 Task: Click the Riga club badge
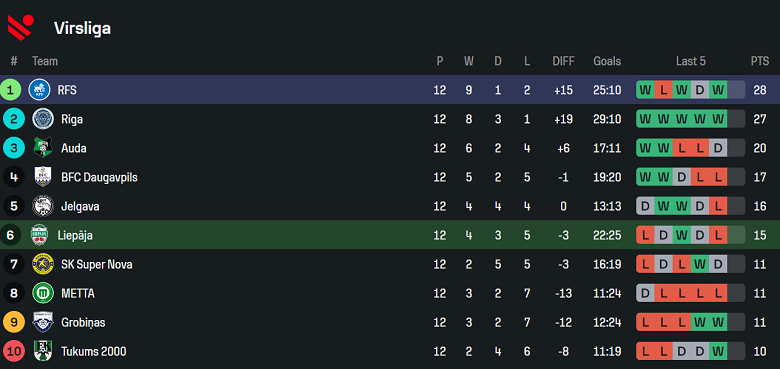click(x=43, y=119)
